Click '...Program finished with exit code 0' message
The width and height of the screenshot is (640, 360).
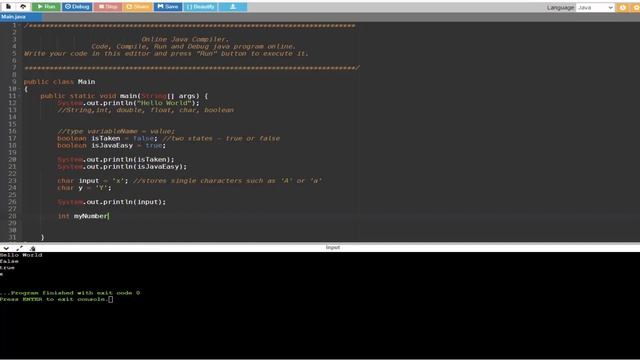coord(70,293)
